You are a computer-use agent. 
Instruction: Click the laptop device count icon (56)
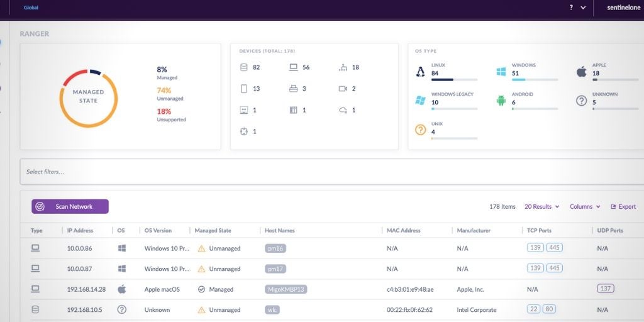293,67
